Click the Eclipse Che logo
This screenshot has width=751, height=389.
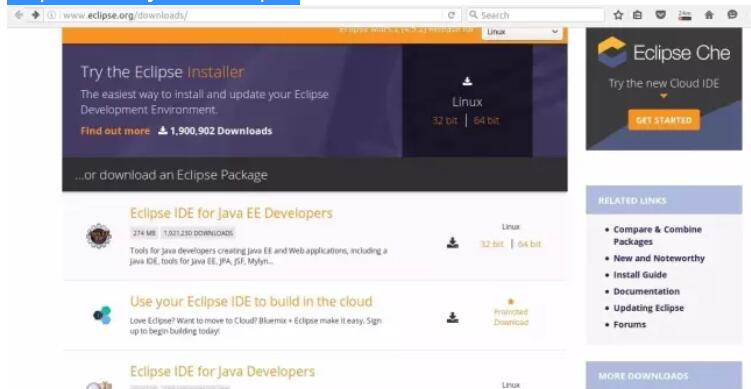tap(664, 52)
